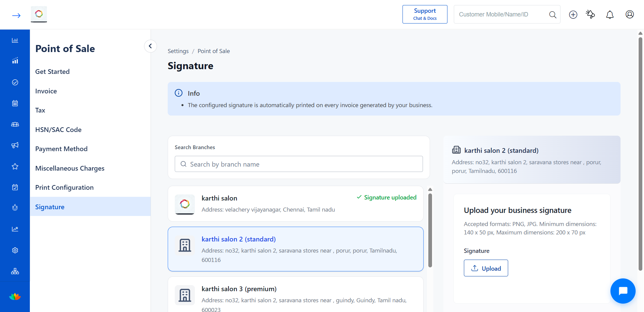Click the Upload signature button
Screen dimensions: 644x312
click(486, 268)
